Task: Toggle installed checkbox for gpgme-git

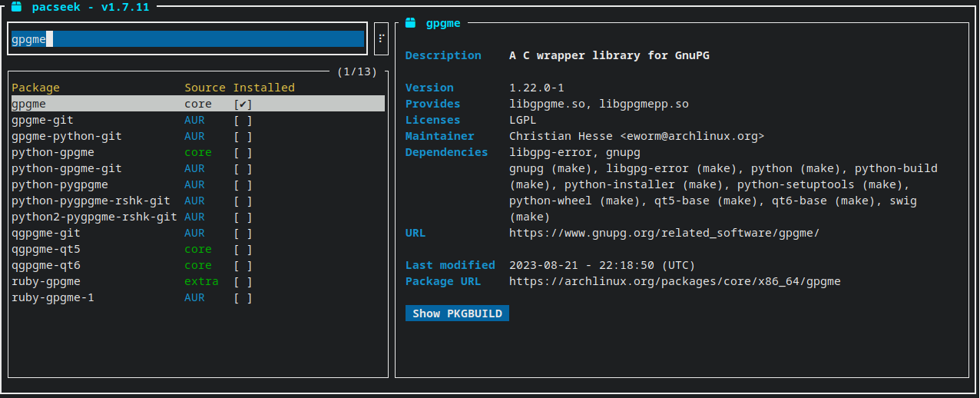Action: point(243,120)
